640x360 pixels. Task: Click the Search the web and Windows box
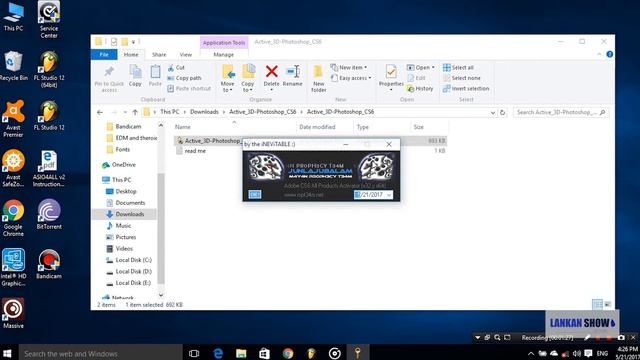101,353
